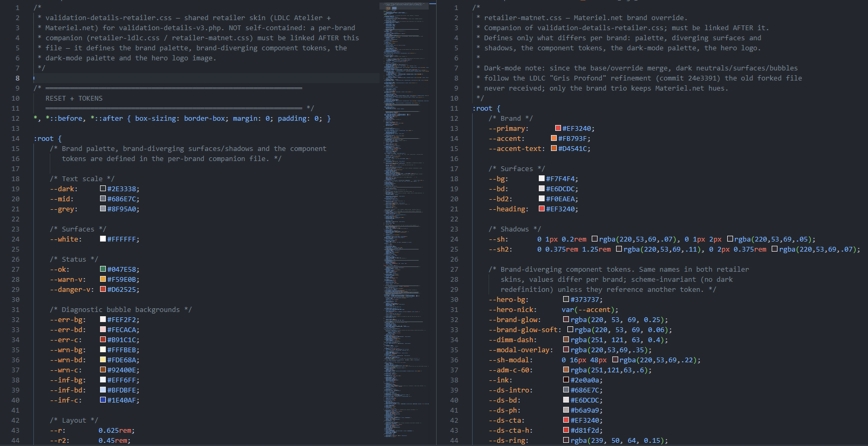The width and height of the screenshot is (868, 446).
Task: Open the --bd #E6DCDC swatch in Surfaces block
Action: (541, 189)
